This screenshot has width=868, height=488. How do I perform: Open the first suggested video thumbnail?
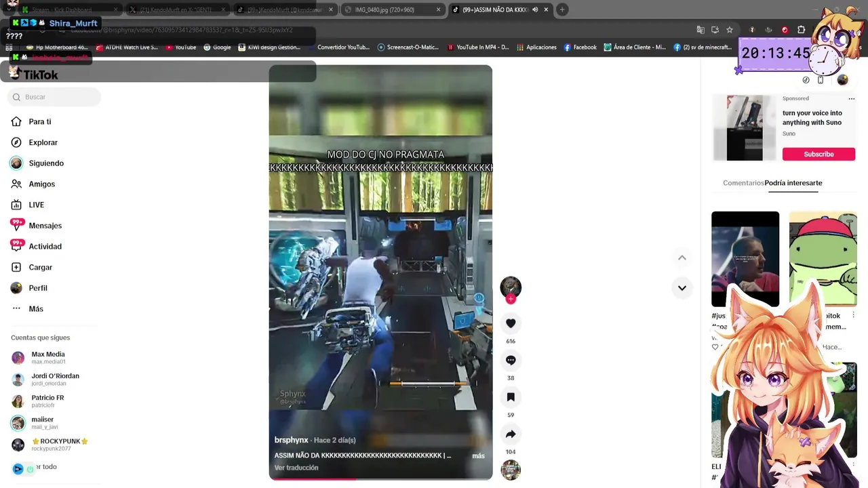(745, 259)
